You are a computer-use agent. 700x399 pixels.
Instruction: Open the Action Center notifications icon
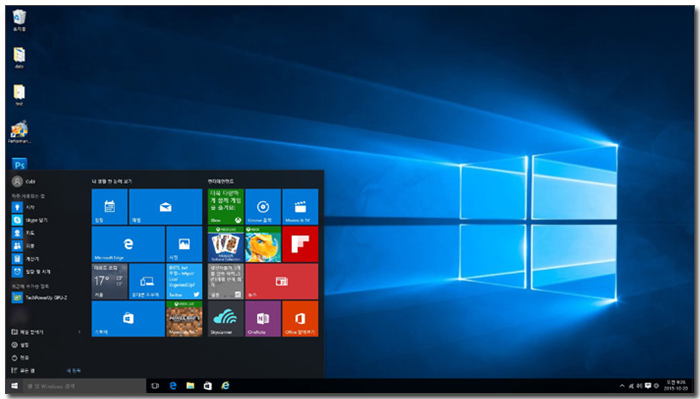pos(648,386)
